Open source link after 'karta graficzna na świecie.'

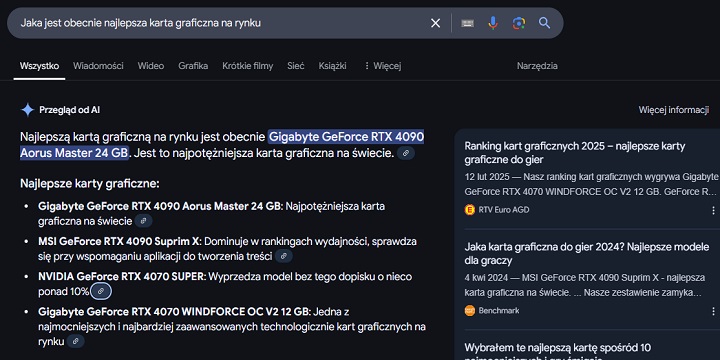tap(406, 153)
